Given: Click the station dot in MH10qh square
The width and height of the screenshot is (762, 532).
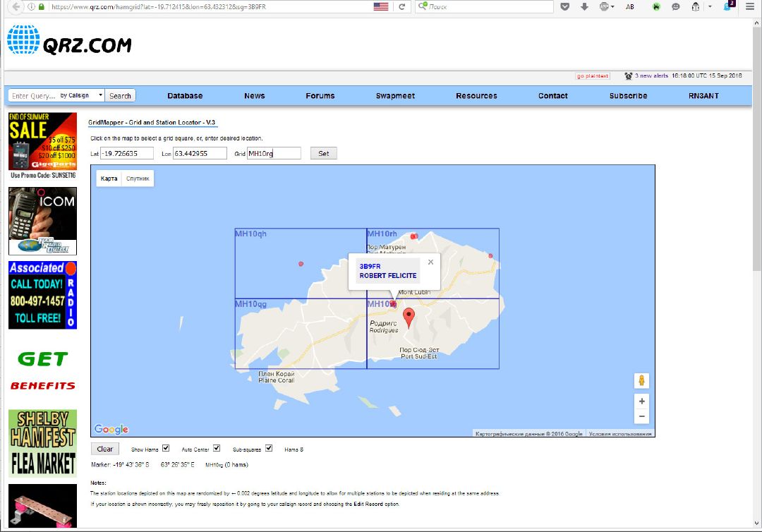Looking at the screenshot, I should click(x=301, y=264).
